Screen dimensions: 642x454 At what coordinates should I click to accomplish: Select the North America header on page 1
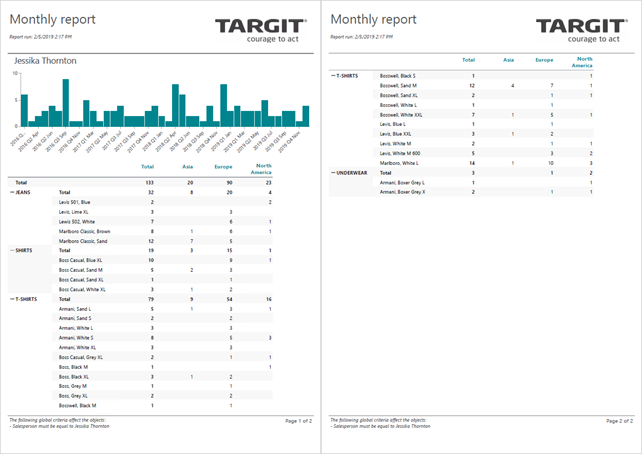261,169
